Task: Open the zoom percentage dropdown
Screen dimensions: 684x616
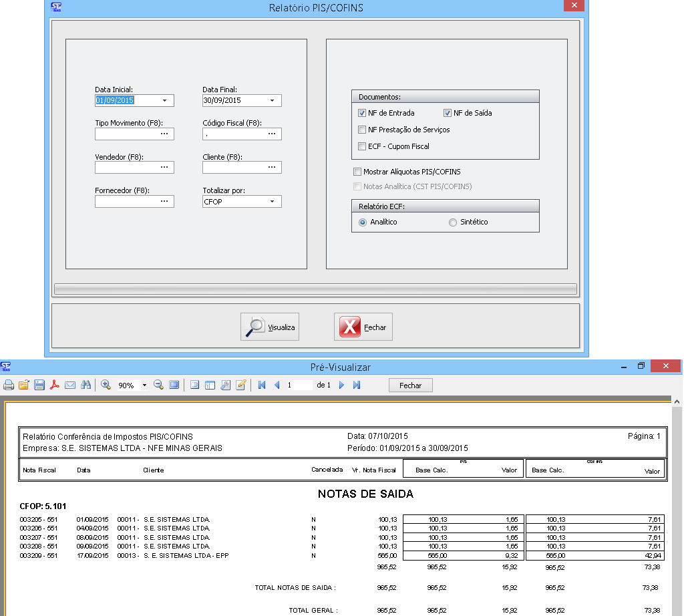Action: [x=144, y=386]
